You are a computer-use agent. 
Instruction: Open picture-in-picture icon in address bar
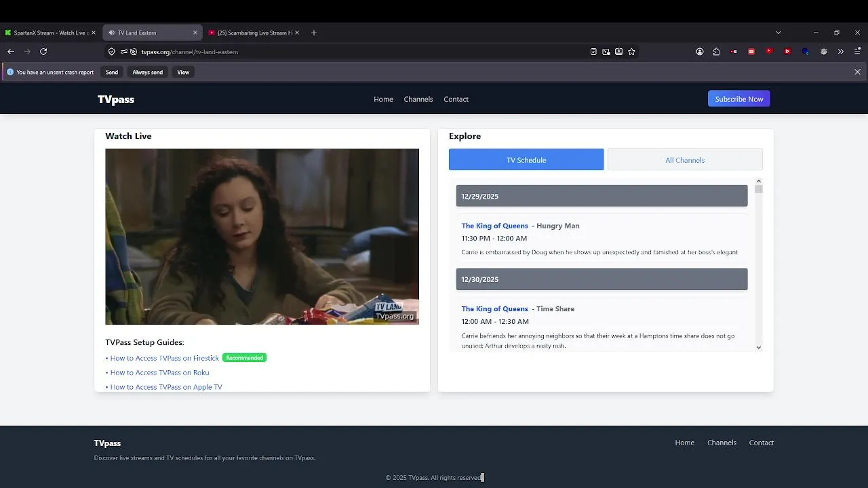click(606, 52)
